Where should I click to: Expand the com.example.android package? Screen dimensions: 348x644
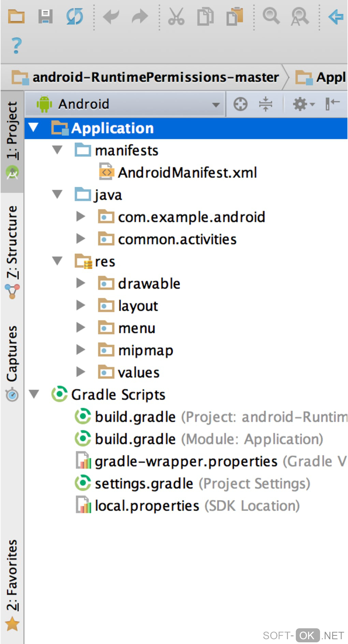tap(81, 216)
